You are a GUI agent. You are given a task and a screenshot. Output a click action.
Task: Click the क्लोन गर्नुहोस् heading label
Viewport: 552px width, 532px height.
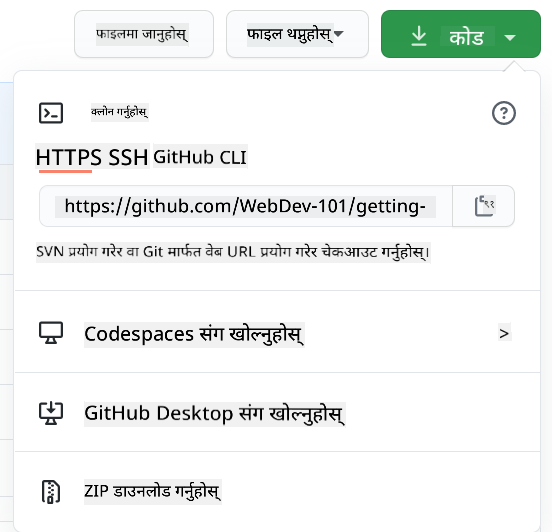coord(119,112)
